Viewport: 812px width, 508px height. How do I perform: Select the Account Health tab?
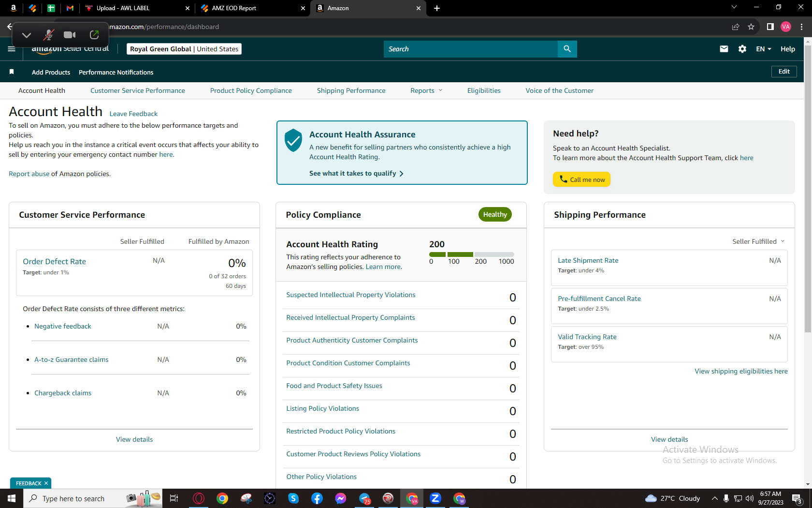42,90
